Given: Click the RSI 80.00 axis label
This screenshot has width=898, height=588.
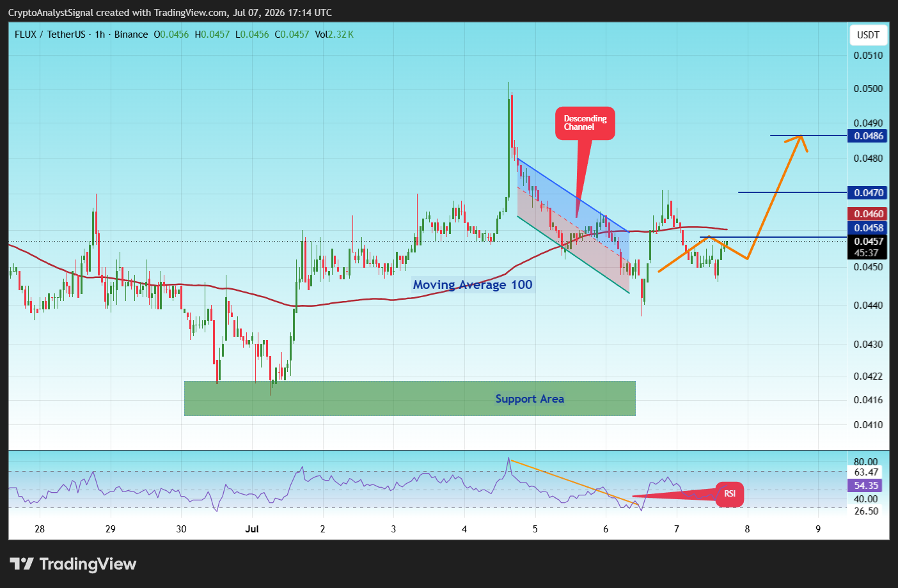Looking at the screenshot, I should pos(866,461).
